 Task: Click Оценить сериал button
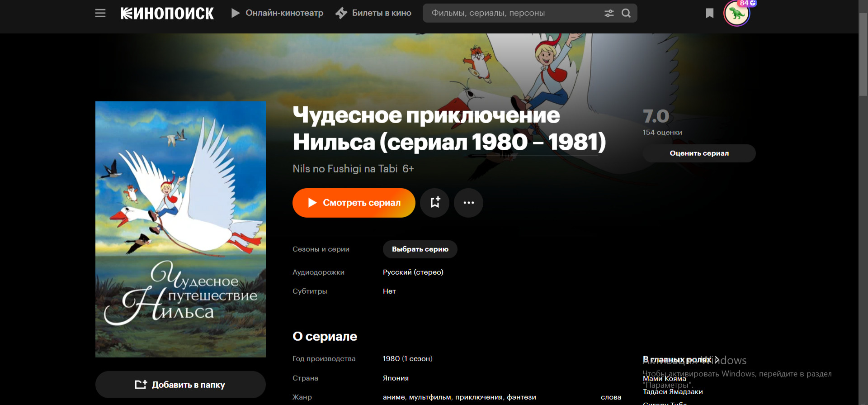pyautogui.click(x=699, y=153)
